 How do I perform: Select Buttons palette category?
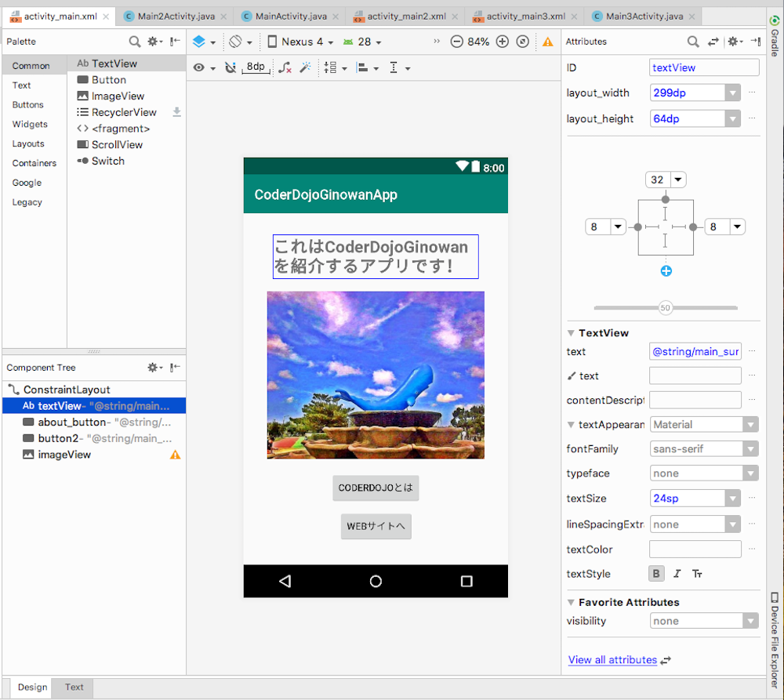coord(28,105)
